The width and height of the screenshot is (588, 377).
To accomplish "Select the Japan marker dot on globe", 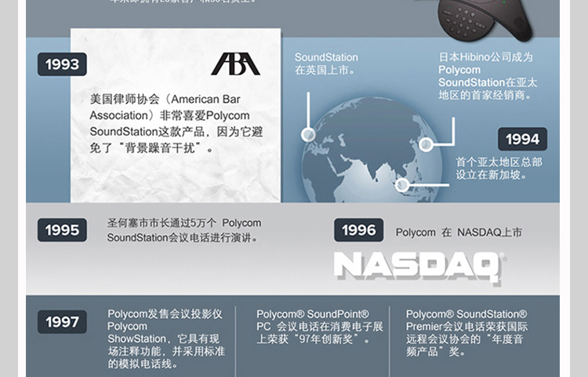I will point(426,144).
